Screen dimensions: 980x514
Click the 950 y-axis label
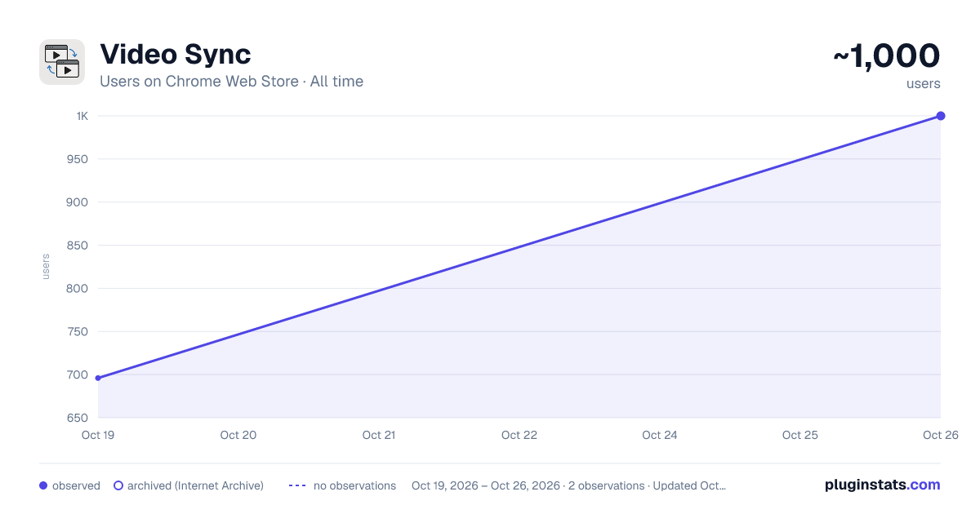tap(78, 159)
